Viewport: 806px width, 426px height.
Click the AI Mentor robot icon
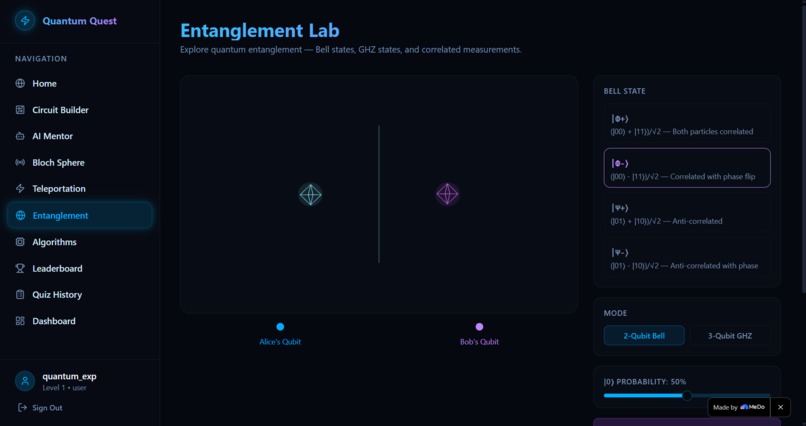point(20,136)
